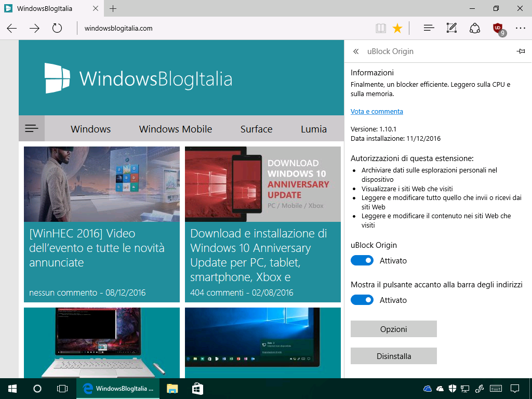The image size is (532, 399).
Task: Open the site hamburger menu
Action: coord(32,128)
